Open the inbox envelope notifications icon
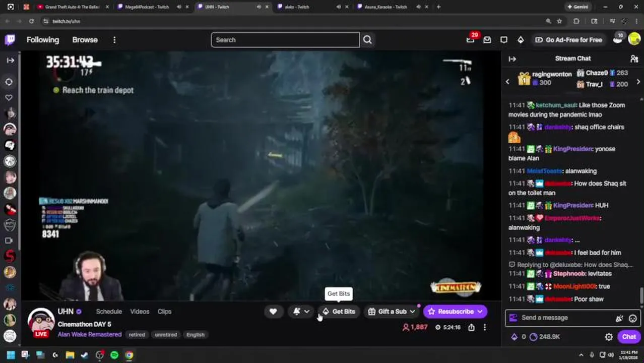 (487, 40)
